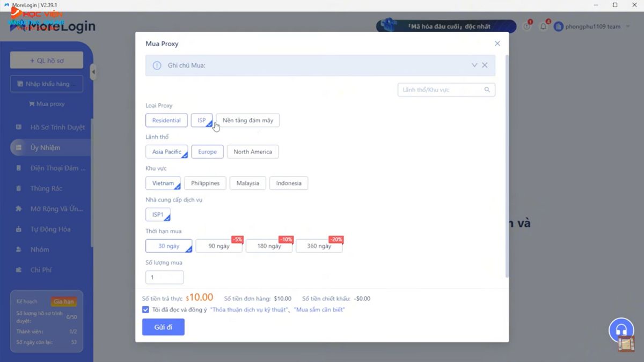The width and height of the screenshot is (644, 362).
Task: Open the circular alert icon beside bell
Action: (x=527, y=26)
